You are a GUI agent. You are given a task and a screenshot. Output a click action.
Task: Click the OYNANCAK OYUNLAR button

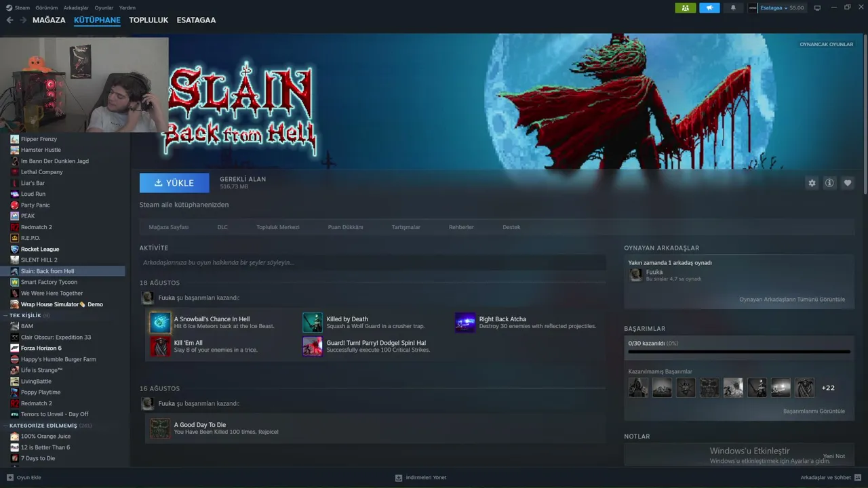[826, 44]
